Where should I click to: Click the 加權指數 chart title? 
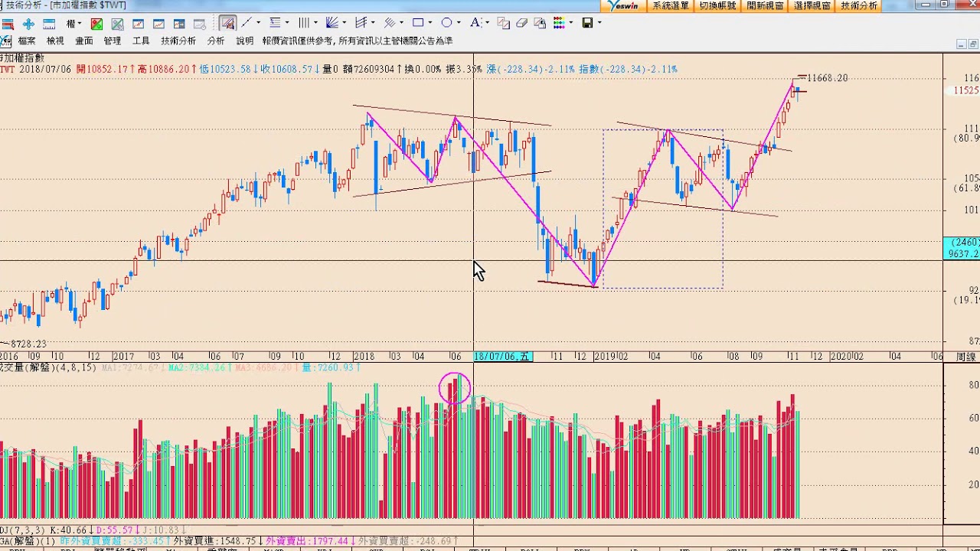click(23, 58)
